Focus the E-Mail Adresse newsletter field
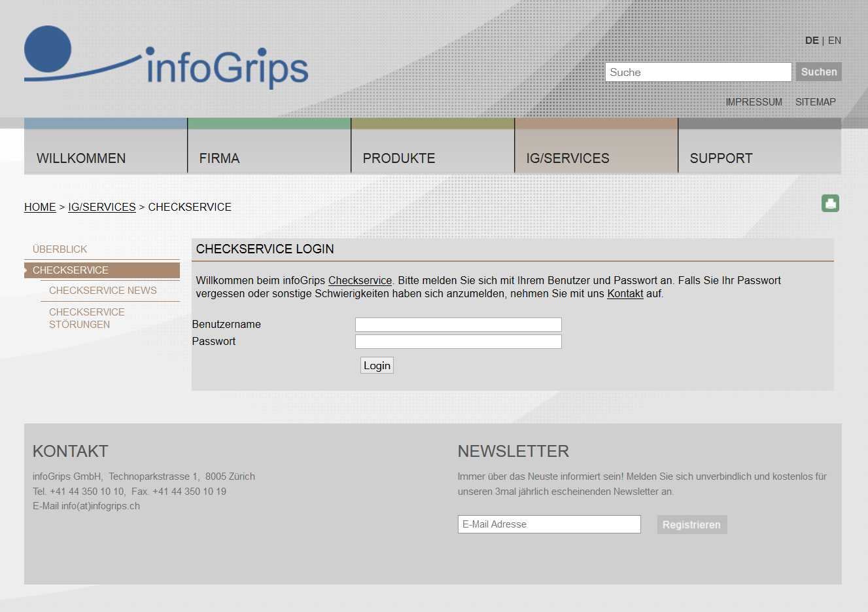 click(549, 524)
